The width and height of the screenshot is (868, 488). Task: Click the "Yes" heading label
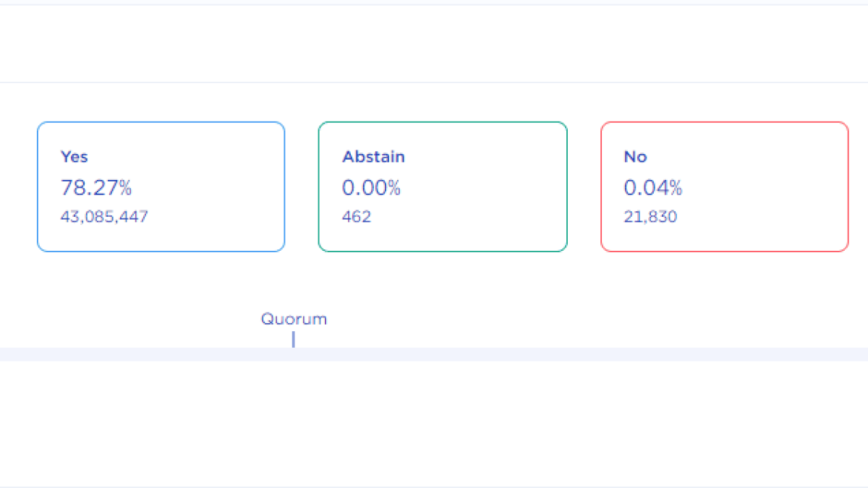click(75, 157)
